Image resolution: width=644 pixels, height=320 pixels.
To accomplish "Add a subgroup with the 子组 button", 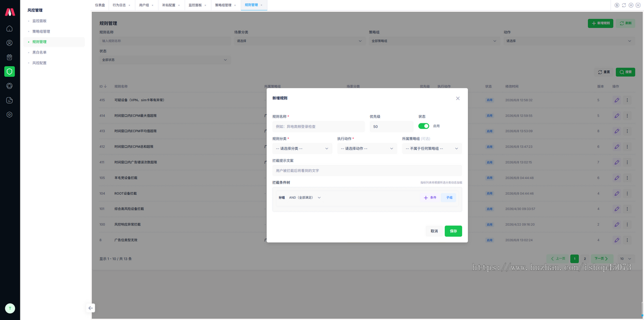I will point(449,198).
